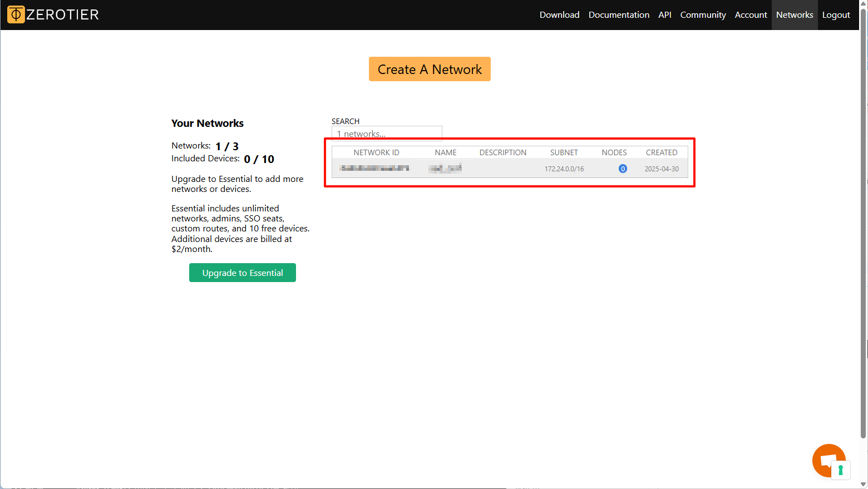Screen dimensions: 868x489
Task: Open the Download page
Action: [559, 15]
